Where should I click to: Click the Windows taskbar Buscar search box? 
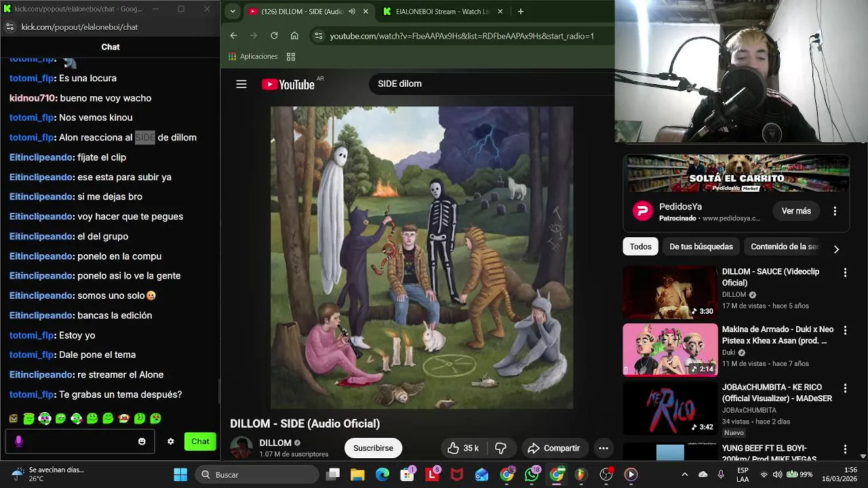(256, 474)
